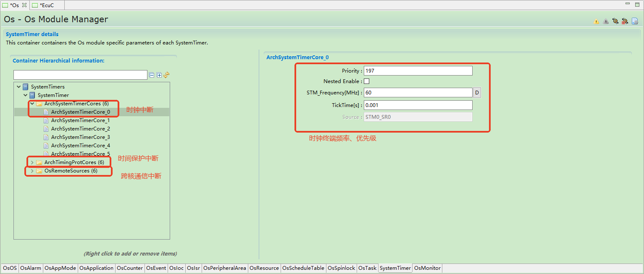Viewport: 644px width, 274px height.
Task: Click the expand all tree icon
Action: (x=159, y=75)
